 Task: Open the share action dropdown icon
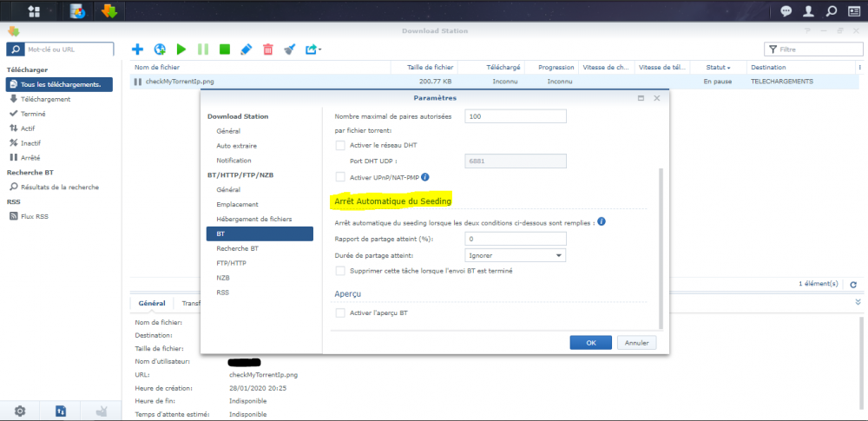tap(313, 49)
